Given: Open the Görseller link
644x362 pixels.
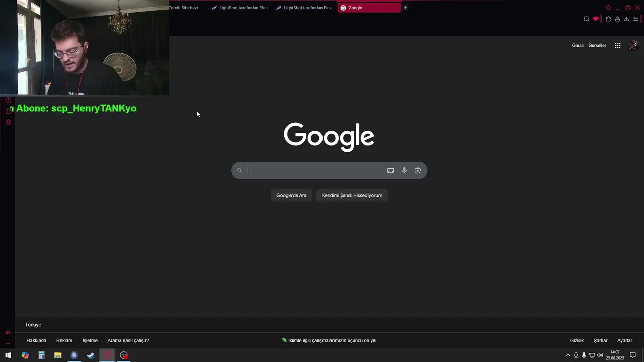Looking at the screenshot, I should pyautogui.click(x=597, y=45).
